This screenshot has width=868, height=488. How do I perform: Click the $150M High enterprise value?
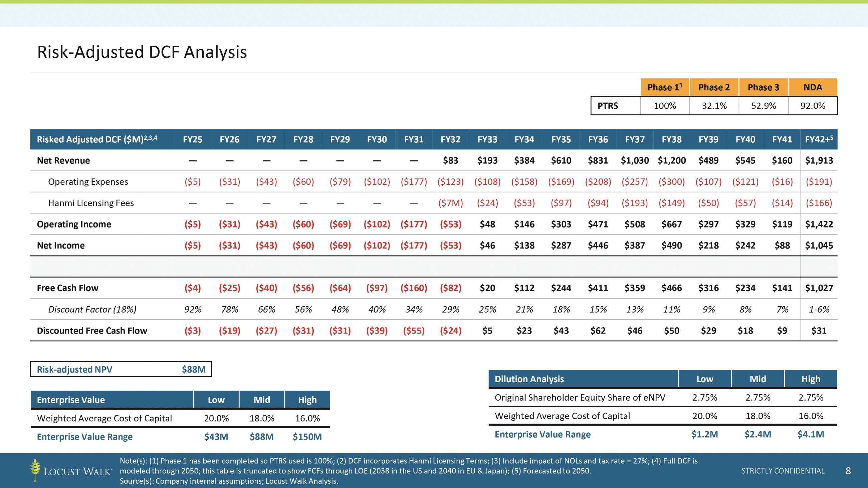(x=307, y=437)
